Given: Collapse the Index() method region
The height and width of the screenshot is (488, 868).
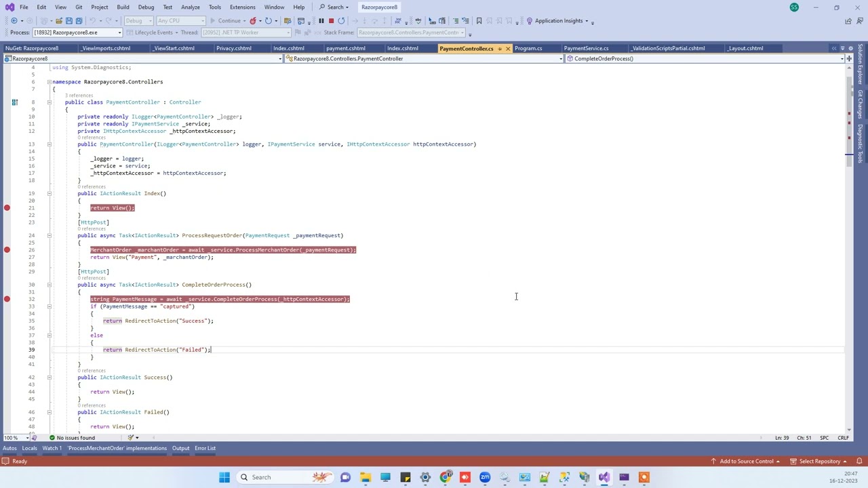Looking at the screenshot, I should (49, 194).
